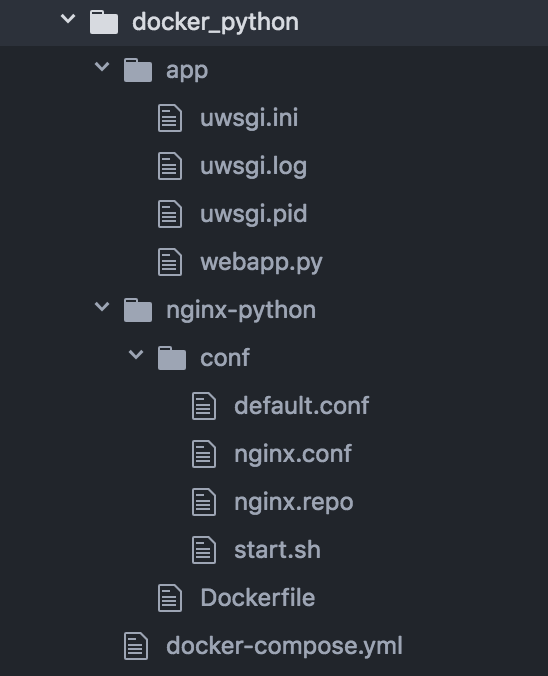Collapse the app folder chevron

coord(102,67)
